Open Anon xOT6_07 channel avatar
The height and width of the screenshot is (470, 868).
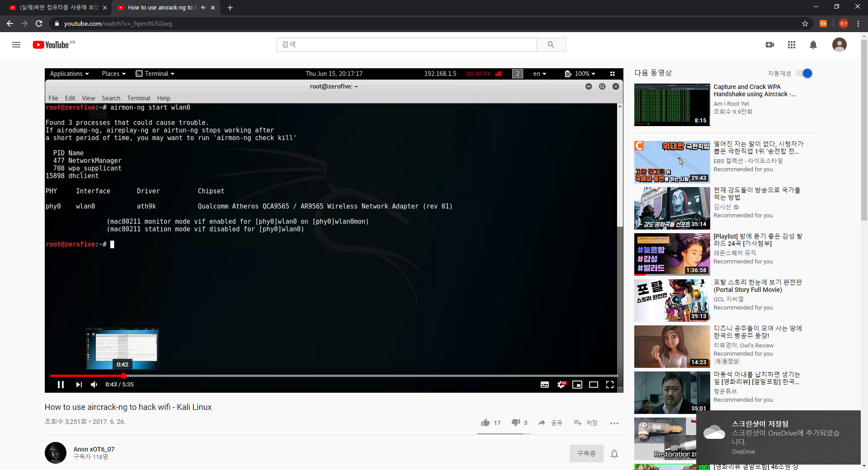[x=56, y=453]
